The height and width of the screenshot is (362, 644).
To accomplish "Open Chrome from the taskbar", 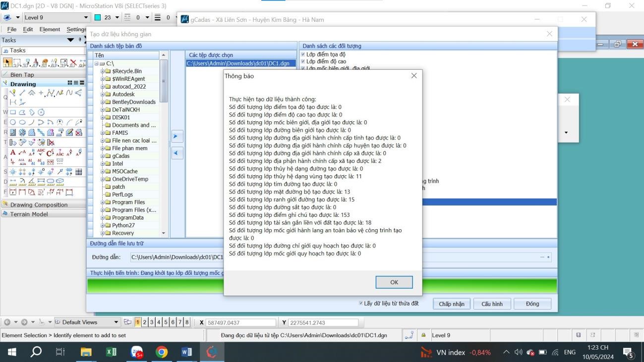I will pos(161,352).
